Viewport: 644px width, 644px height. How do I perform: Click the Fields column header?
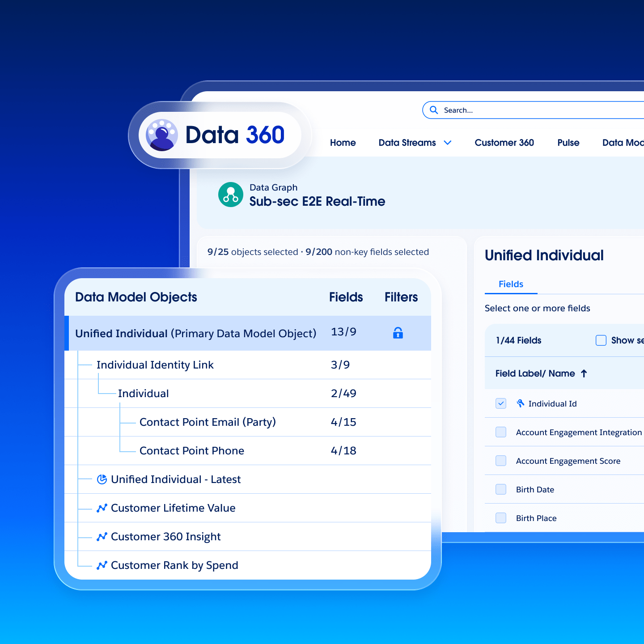click(346, 297)
